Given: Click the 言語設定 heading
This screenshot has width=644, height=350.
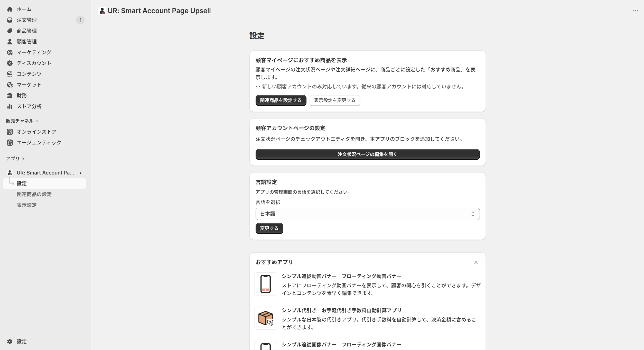Looking at the screenshot, I should (x=266, y=182).
